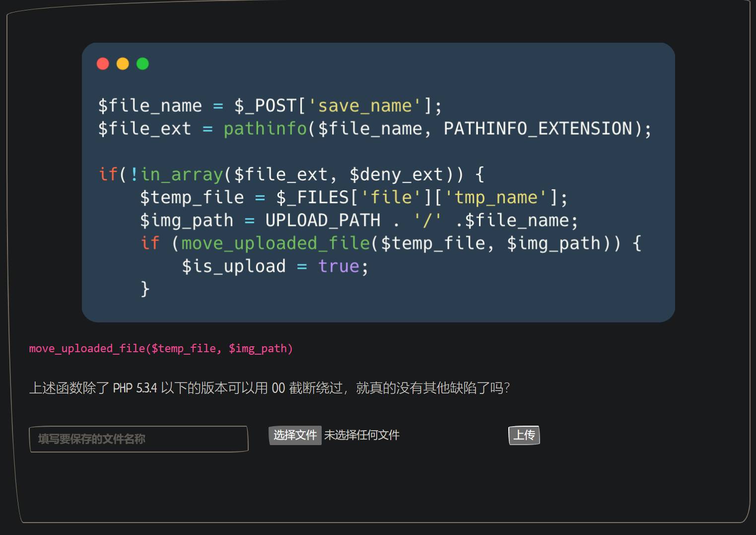Viewport: 756px width, 535px height.
Task: Click the save file name input field
Action: pos(138,439)
